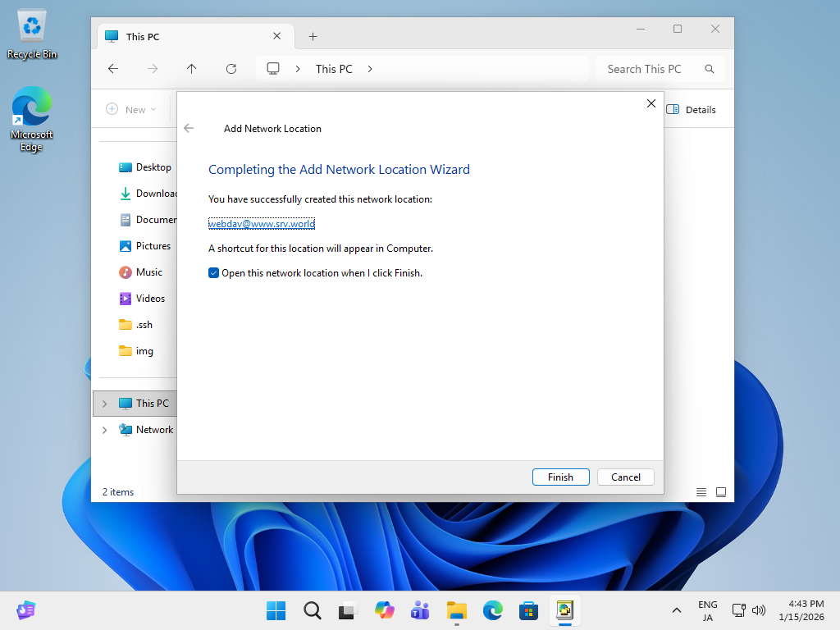Screen dimensions: 840x630
Task: Open the webdav@www.srv.world link
Action: 262,224
